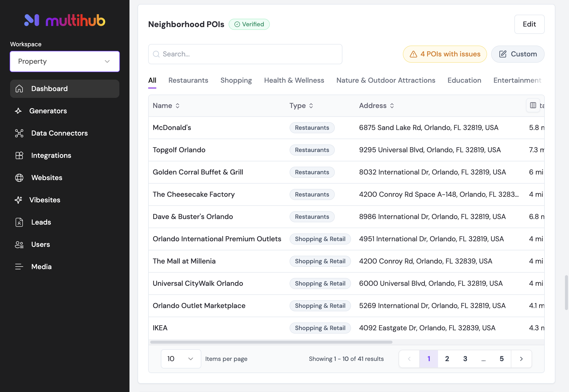
Task: Sort by Type column arrows
Action: [311, 106]
